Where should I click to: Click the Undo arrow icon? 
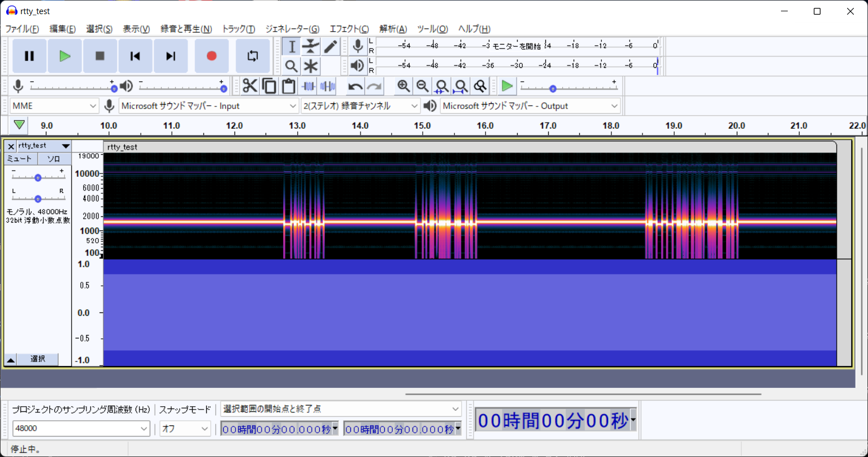(x=355, y=86)
